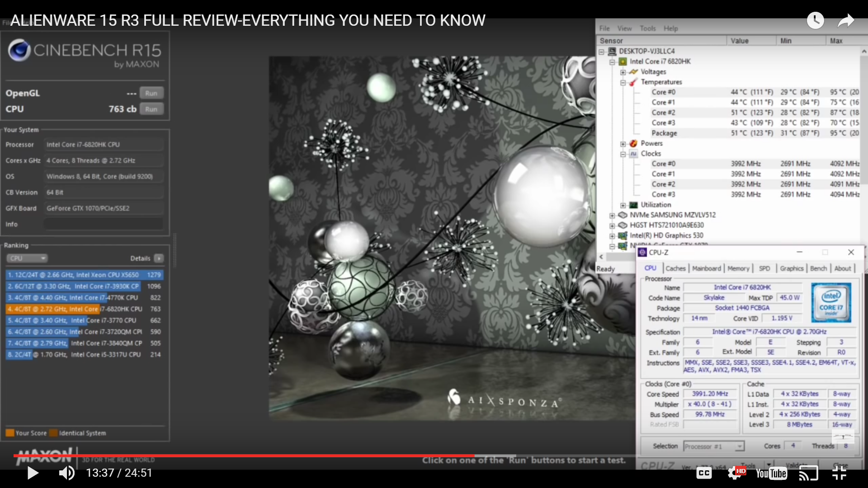Image resolution: width=868 pixels, height=488 pixels.
Task: Click the Sensor column header
Action: pos(661,41)
